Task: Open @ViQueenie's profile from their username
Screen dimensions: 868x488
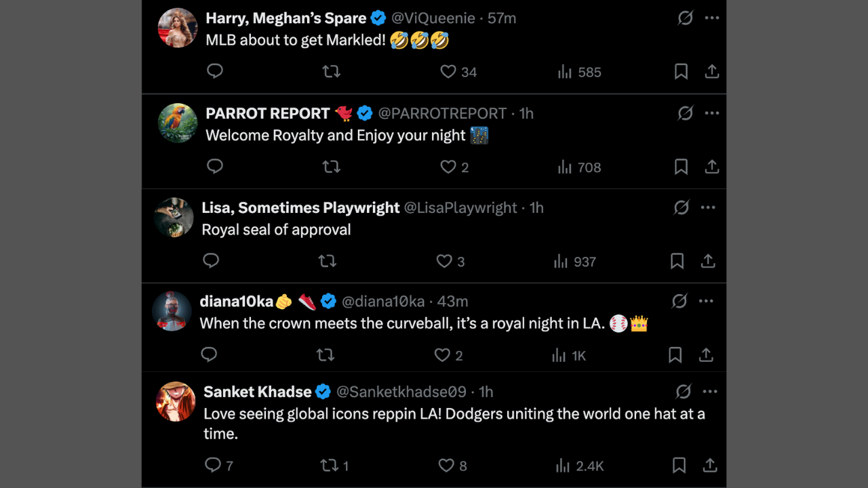Action: [433, 18]
